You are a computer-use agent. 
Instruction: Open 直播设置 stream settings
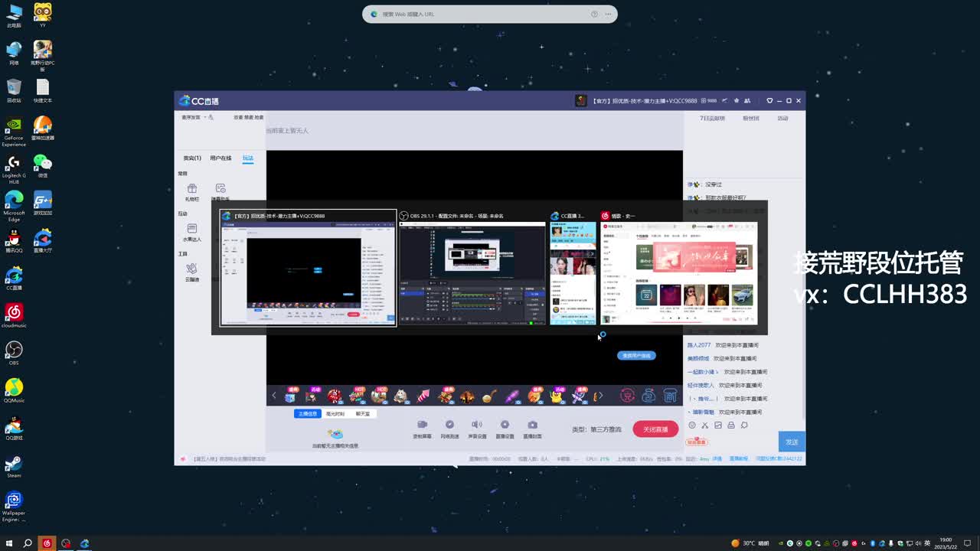pos(505,425)
